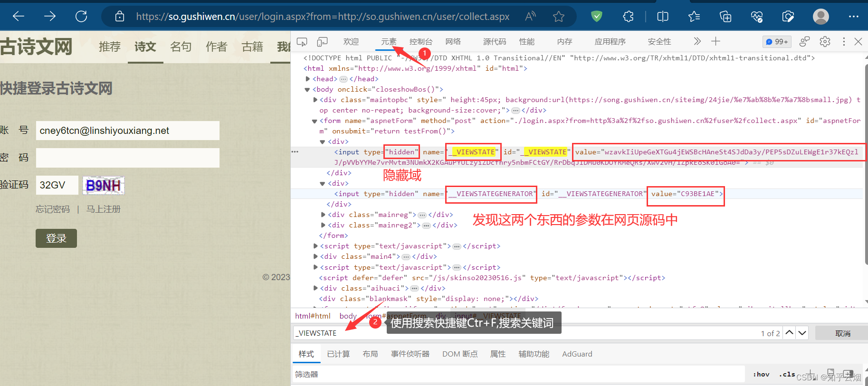Collapse the body element node
Image resolution: width=868 pixels, height=386 pixels.
307,89
